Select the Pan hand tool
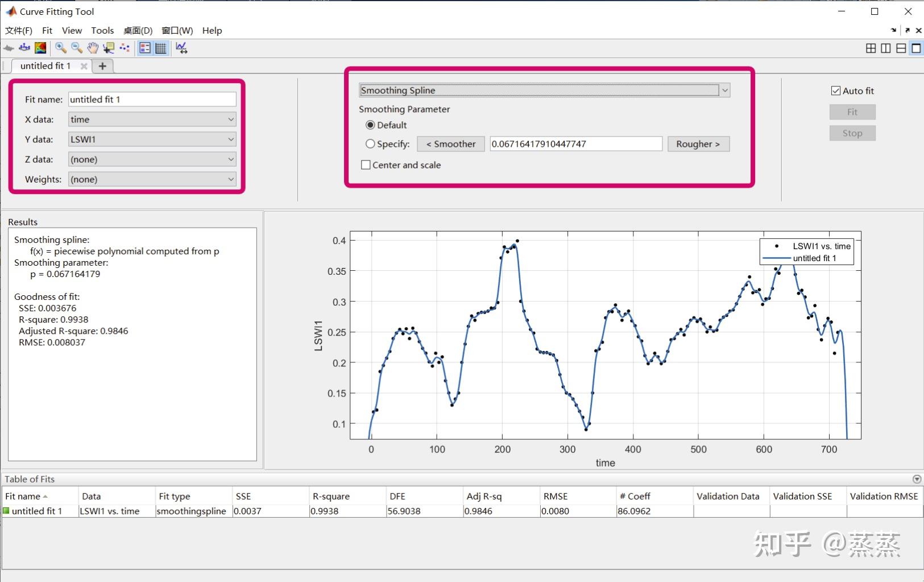The image size is (924, 582). pyautogui.click(x=93, y=48)
